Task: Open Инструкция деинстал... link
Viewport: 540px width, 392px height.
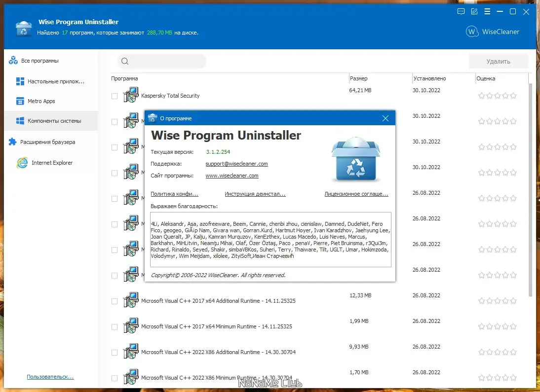Action: click(x=255, y=194)
